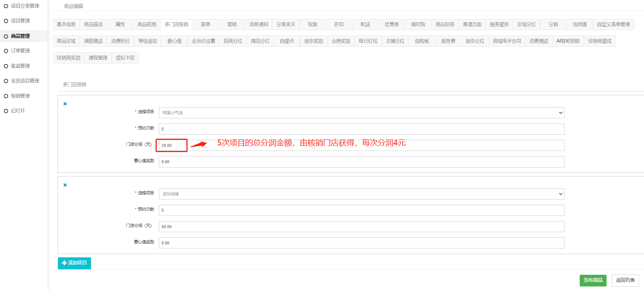Open the 折扣 tab
This screenshot has width=644, height=290.
(x=339, y=24)
